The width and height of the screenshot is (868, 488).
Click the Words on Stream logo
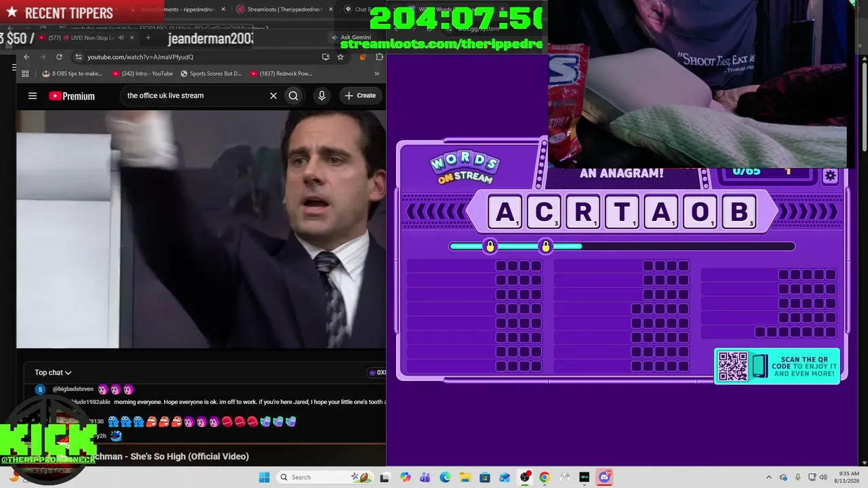(x=465, y=169)
